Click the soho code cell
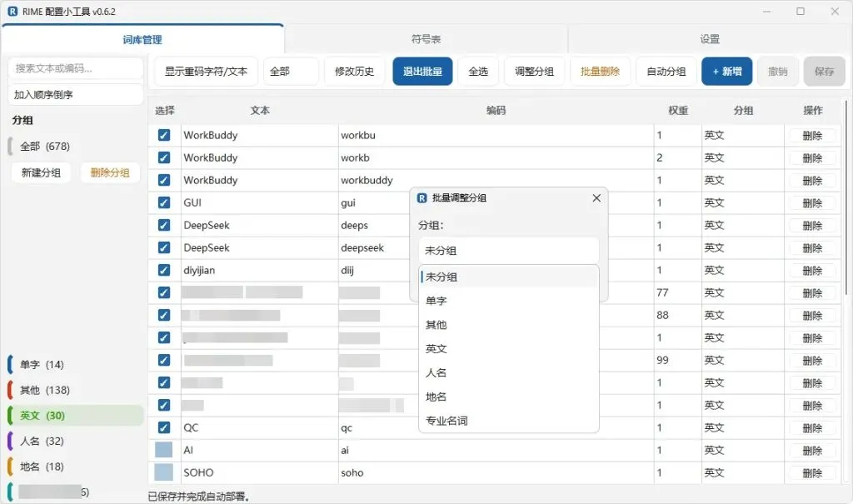This screenshot has width=853, height=504. (496, 472)
